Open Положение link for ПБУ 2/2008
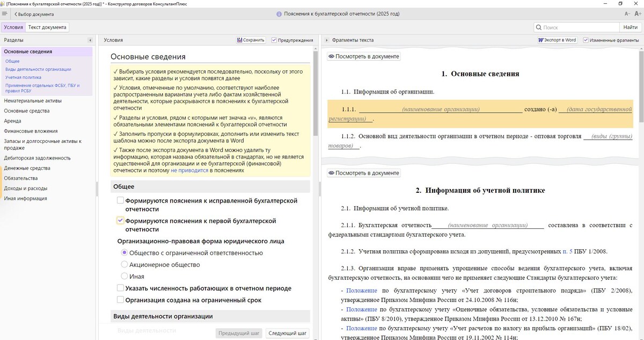Image resolution: width=644 pixels, height=340 pixels. tap(361, 291)
